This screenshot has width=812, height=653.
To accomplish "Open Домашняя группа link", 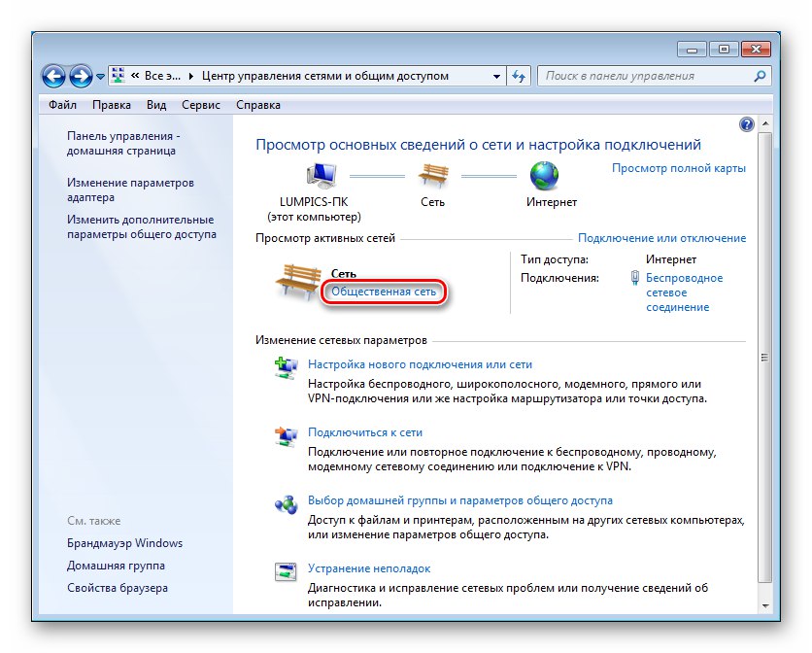I will 116,566.
